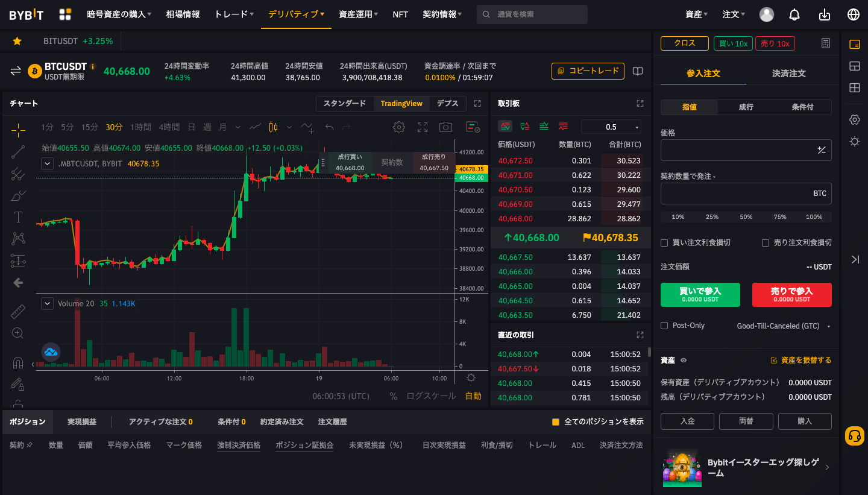Expand more chart timeframe options chevron
Viewport: 868px width, 495px height.
(x=238, y=127)
